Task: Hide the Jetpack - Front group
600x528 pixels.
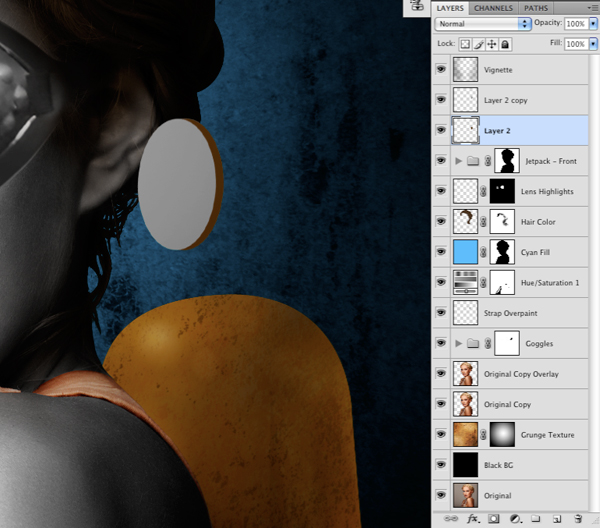Action: point(441,161)
